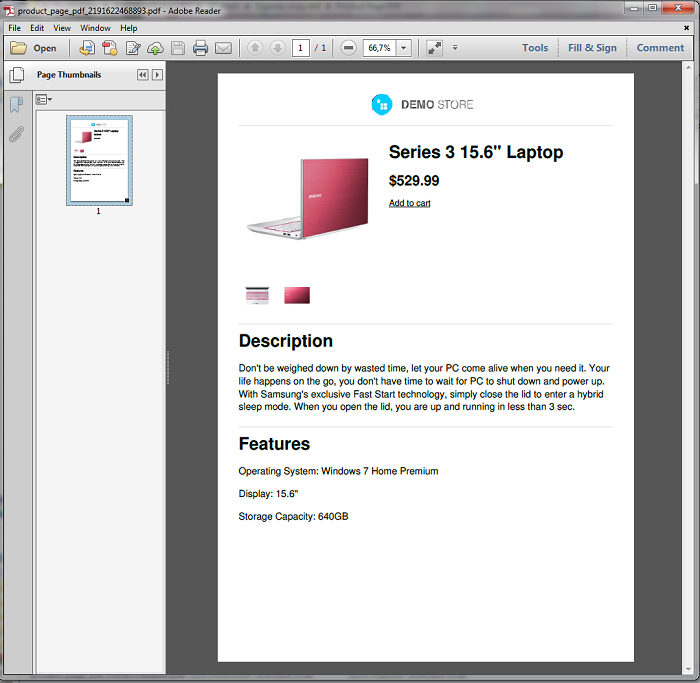700x683 pixels.
Task: Open the Edit menu
Action: pyautogui.click(x=37, y=28)
